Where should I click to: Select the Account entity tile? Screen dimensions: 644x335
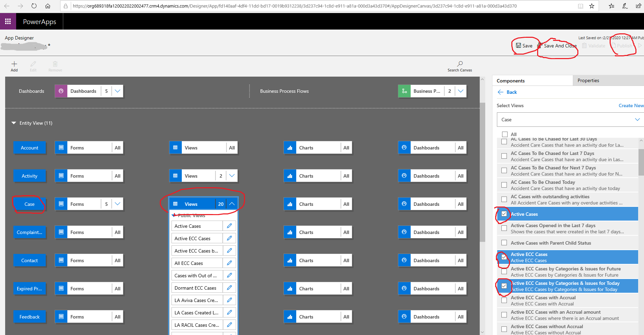(30, 148)
